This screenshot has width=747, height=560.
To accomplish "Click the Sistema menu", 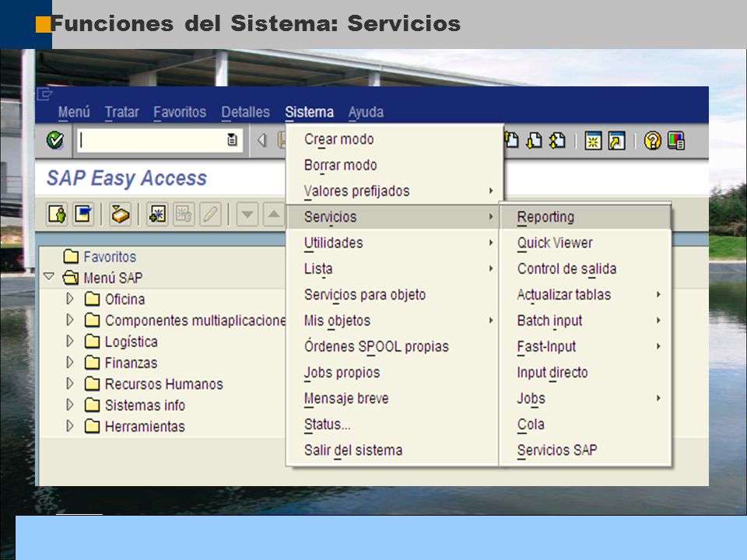I will (309, 112).
